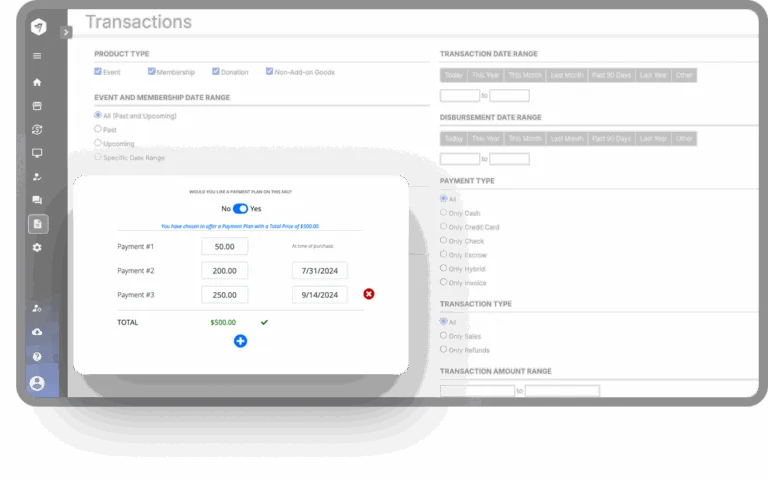Click Last Year under Disbursement Date Range

pos(652,139)
